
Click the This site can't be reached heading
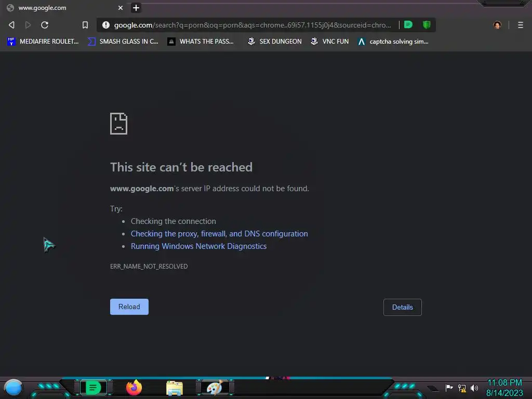[181, 167]
